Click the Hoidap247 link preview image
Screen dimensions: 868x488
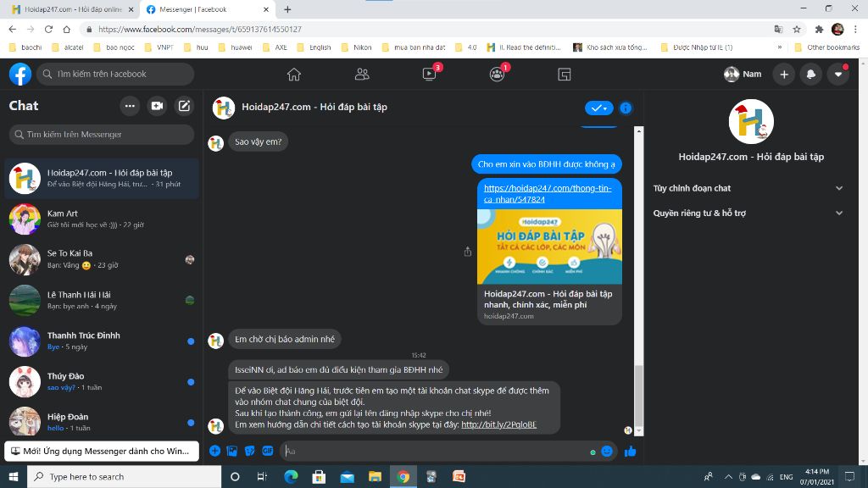549,247
